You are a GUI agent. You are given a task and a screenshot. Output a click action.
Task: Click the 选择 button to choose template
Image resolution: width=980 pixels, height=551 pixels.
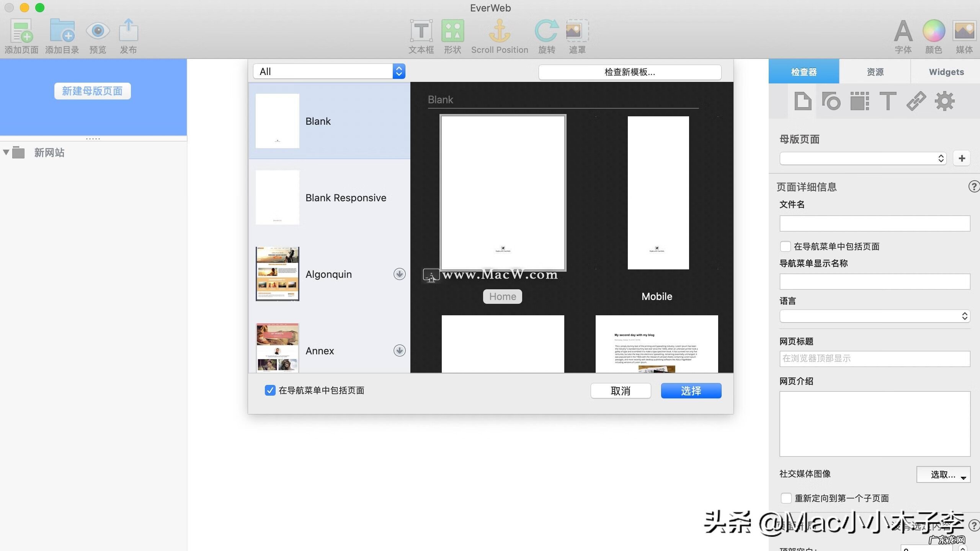pos(691,390)
